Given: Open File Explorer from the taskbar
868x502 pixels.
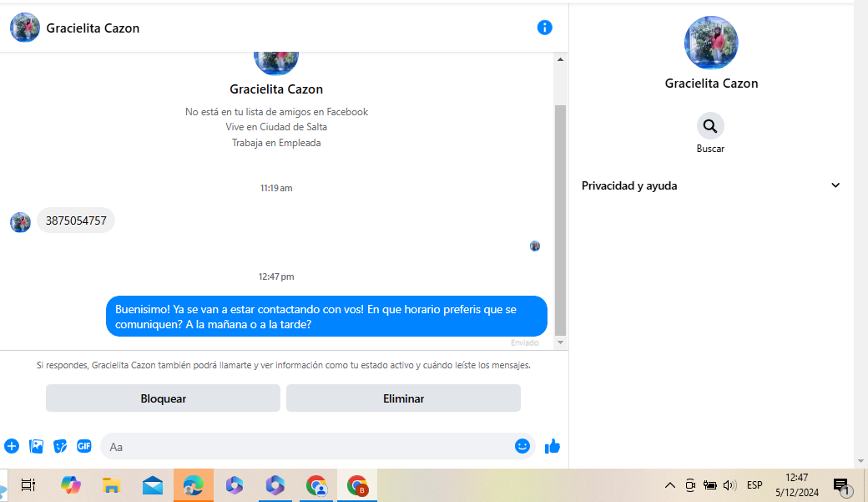Looking at the screenshot, I should pos(111,485).
